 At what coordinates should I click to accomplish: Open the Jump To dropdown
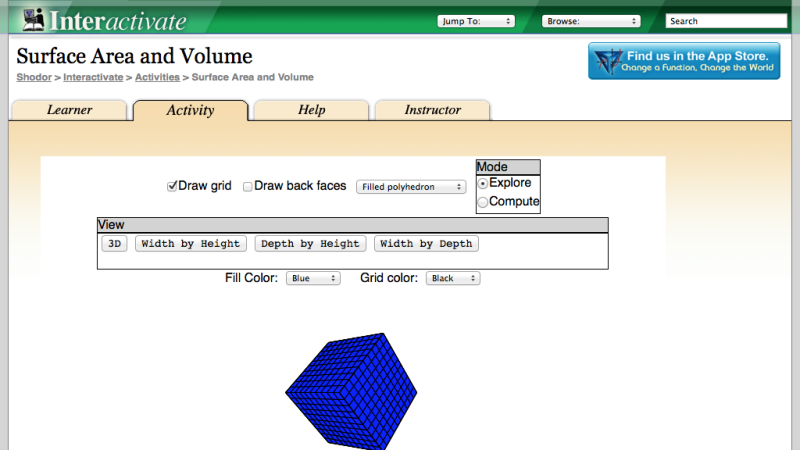click(x=476, y=21)
